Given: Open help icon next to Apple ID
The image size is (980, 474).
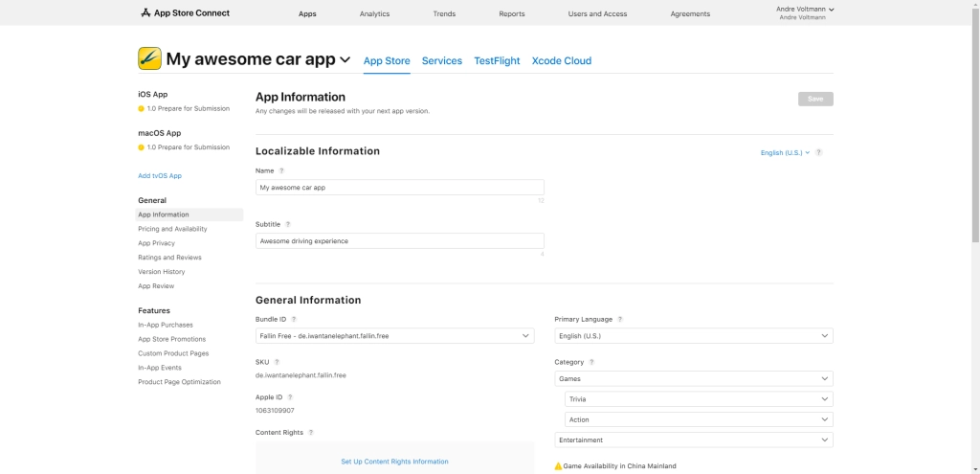Looking at the screenshot, I should pyautogui.click(x=290, y=397).
